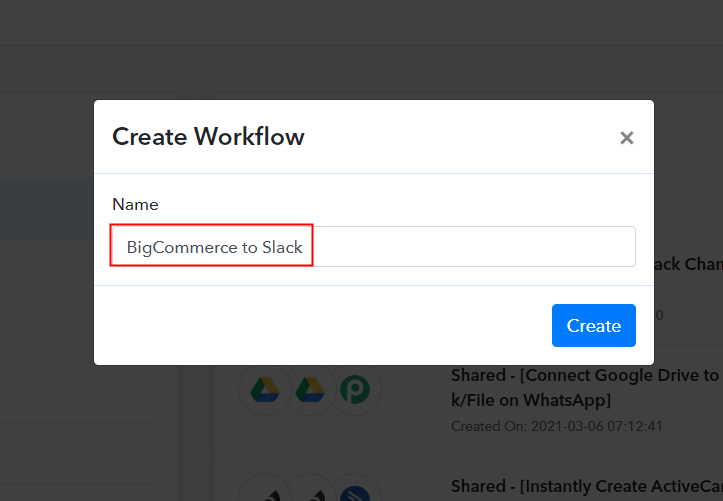Close the Create Workflow dialog
Viewport: 723px width, 501px height.
coord(627,138)
